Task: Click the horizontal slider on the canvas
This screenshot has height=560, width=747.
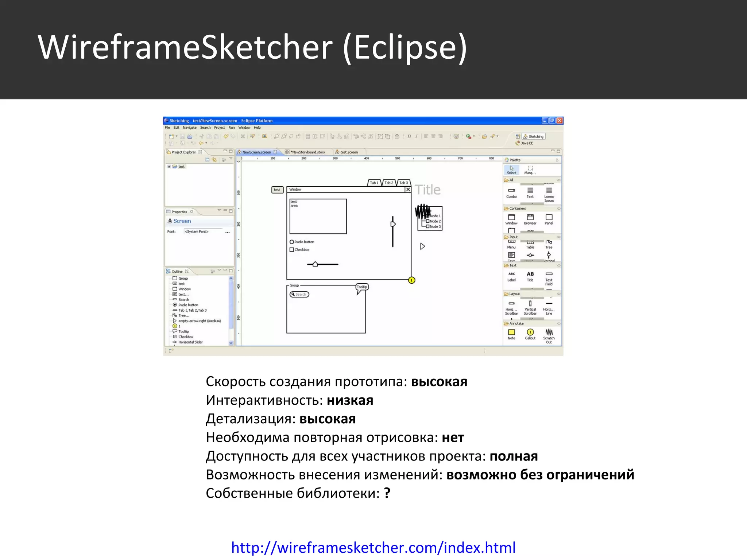Action: tap(322, 264)
